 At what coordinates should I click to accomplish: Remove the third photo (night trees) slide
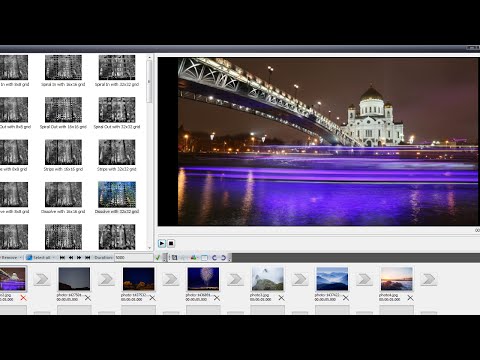point(152,298)
